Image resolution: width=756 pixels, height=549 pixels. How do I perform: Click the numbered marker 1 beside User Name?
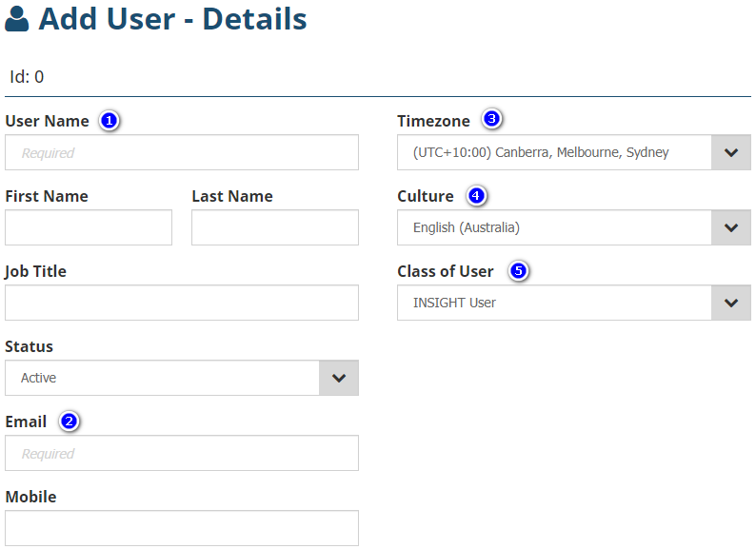coord(109,121)
